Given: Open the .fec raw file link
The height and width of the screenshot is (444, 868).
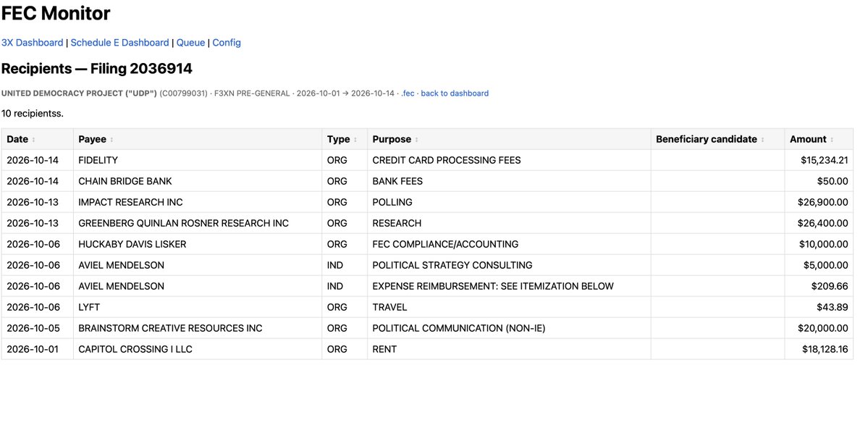Looking at the screenshot, I should coord(408,93).
